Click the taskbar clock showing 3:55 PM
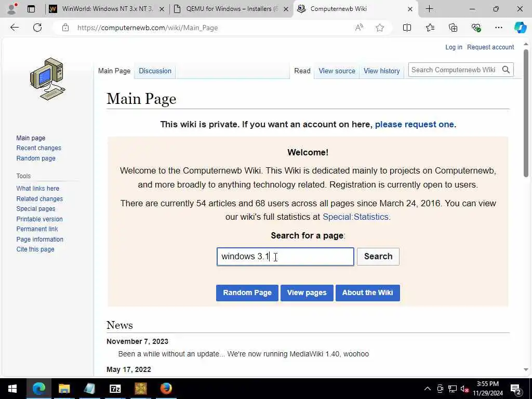Image resolution: width=532 pixels, height=399 pixels. pos(487,389)
